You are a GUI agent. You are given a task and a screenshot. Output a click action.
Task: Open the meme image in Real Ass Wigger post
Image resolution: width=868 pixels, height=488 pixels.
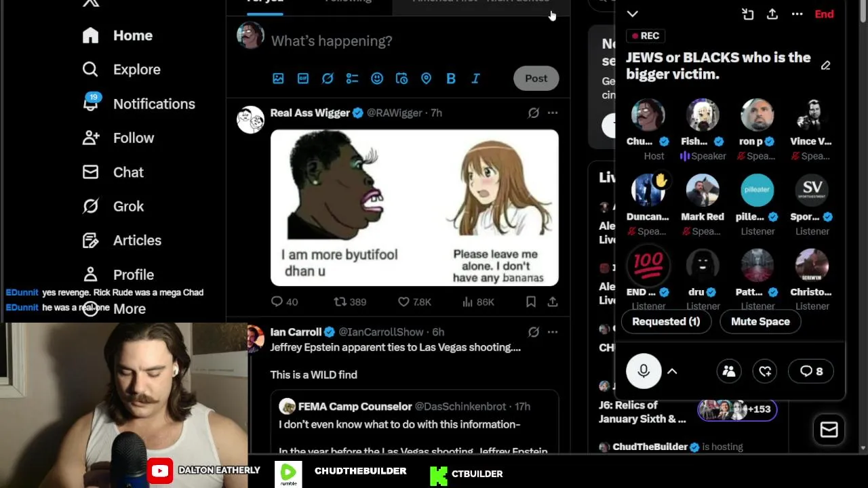coord(414,208)
